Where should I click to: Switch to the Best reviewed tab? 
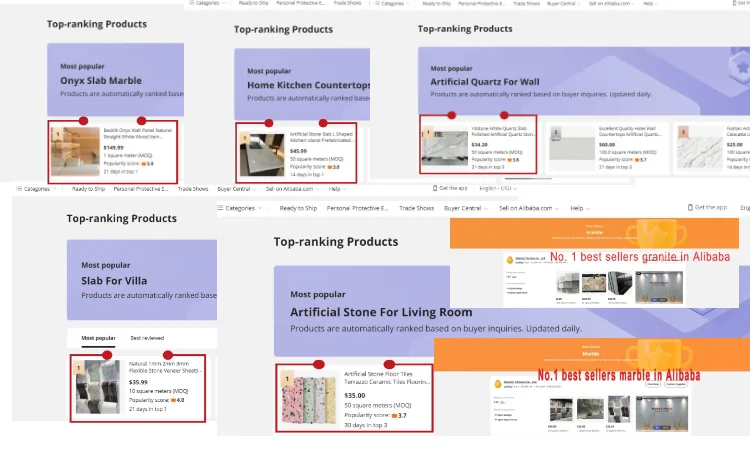(147, 339)
